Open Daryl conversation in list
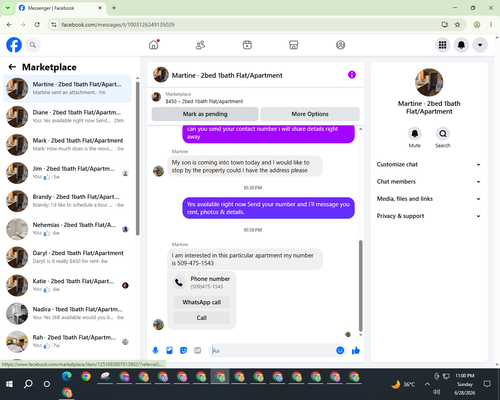This screenshot has height=400, width=500. click(x=67, y=257)
